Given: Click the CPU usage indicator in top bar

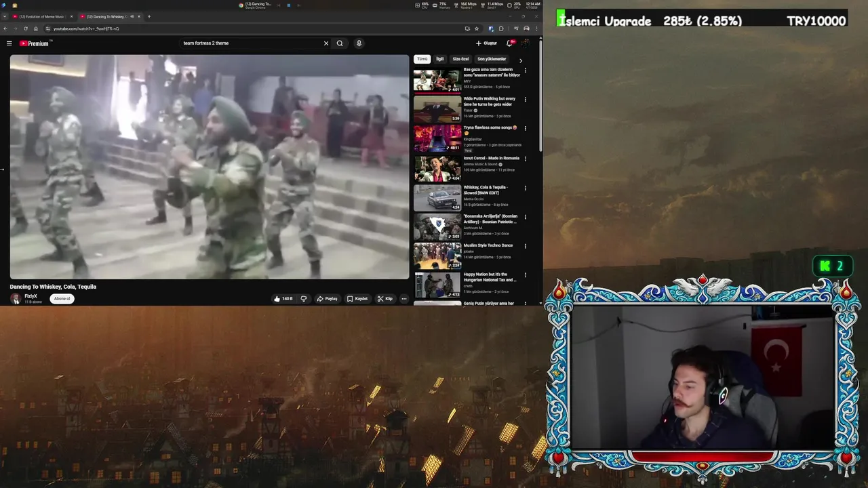Looking at the screenshot, I should point(422,5).
